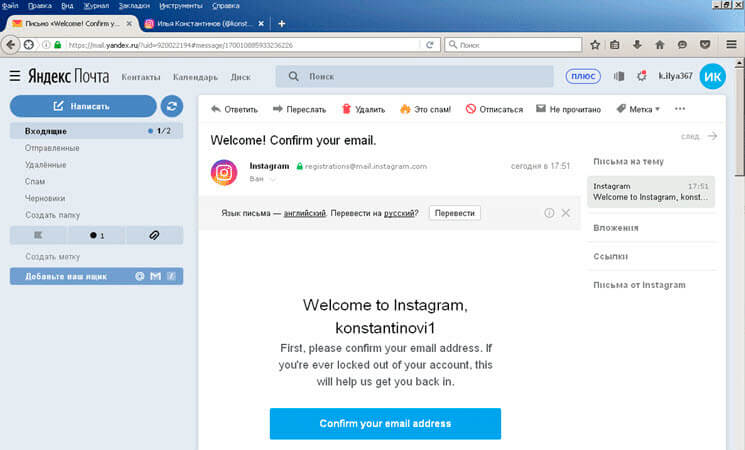Viewport: 745px width, 450px height.
Task: Open the notifications settings gear icon
Action: click(x=642, y=76)
